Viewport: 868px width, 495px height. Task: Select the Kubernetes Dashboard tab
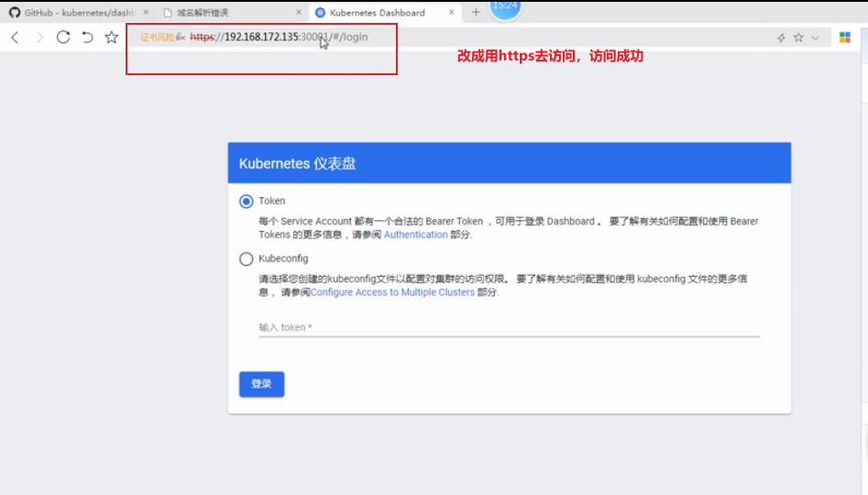click(384, 12)
